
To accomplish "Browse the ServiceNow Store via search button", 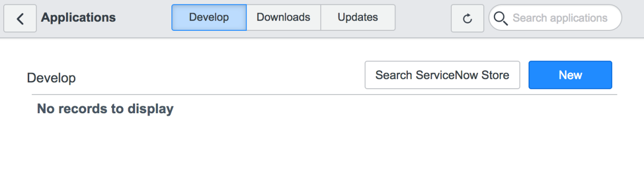I will (x=442, y=75).
